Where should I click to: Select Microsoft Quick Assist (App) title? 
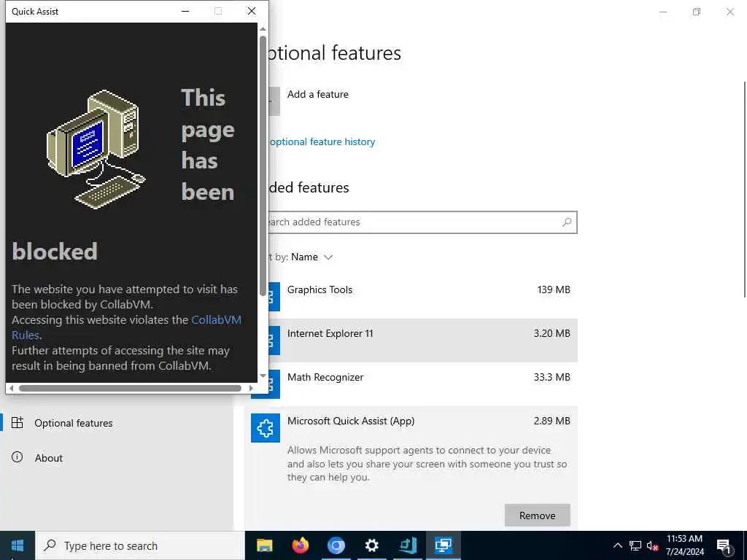pos(351,421)
